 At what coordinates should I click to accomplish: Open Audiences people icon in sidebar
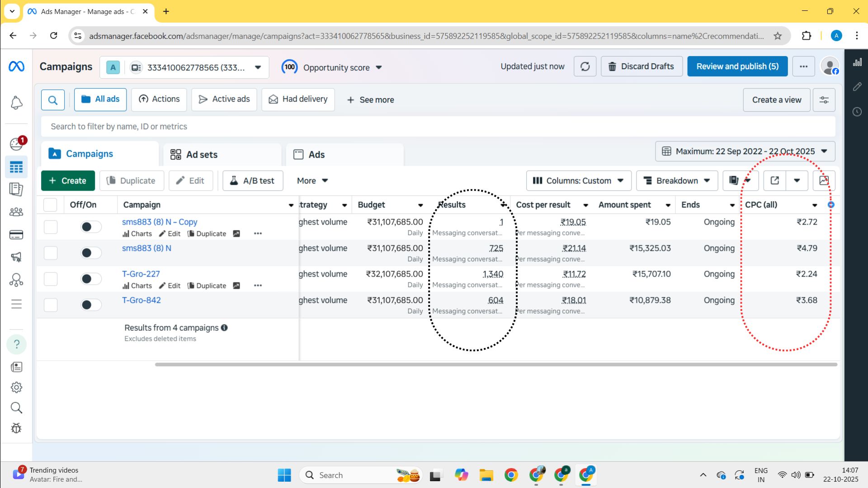tap(16, 211)
